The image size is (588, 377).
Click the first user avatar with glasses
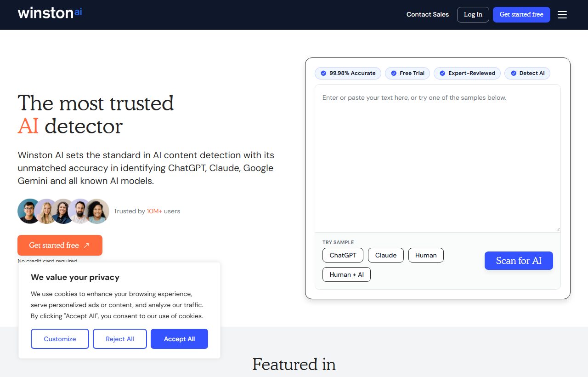[29, 211]
